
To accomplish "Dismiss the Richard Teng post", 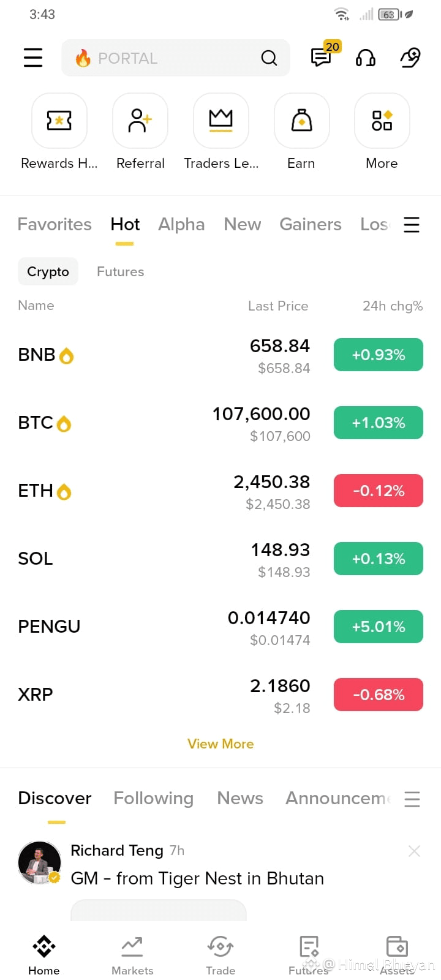I will coord(414,851).
